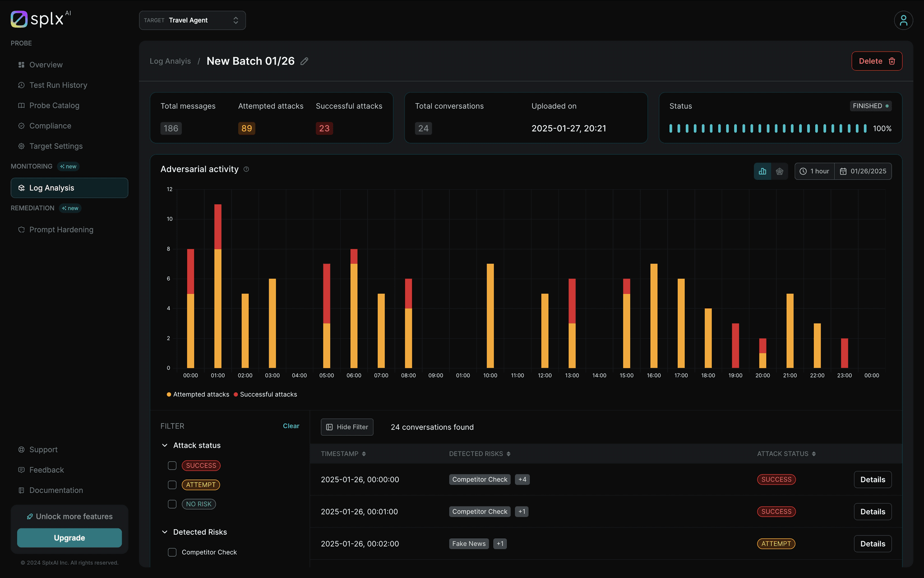Click Details for 2025-01-26 00:00:00 entry
This screenshot has width=924, height=578.
click(x=873, y=480)
